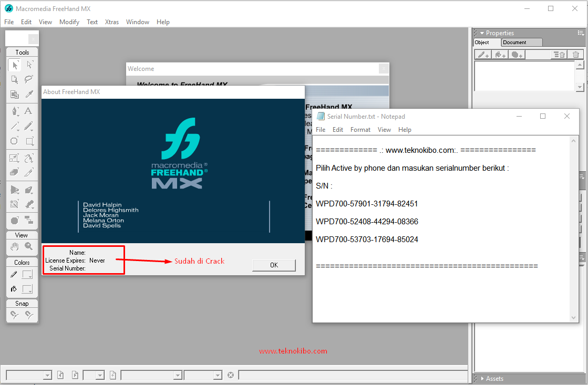This screenshot has height=385, width=588.
Task: Click the trash icon in Properties
Action: (575, 55)
